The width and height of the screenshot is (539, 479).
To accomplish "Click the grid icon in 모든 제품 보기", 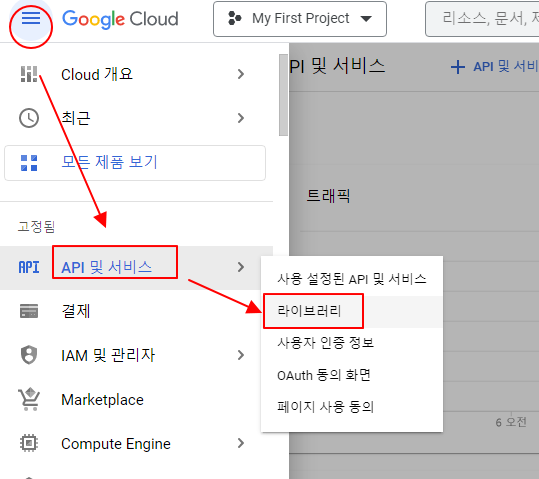I will pyautogui.click(x=29, y=163).
